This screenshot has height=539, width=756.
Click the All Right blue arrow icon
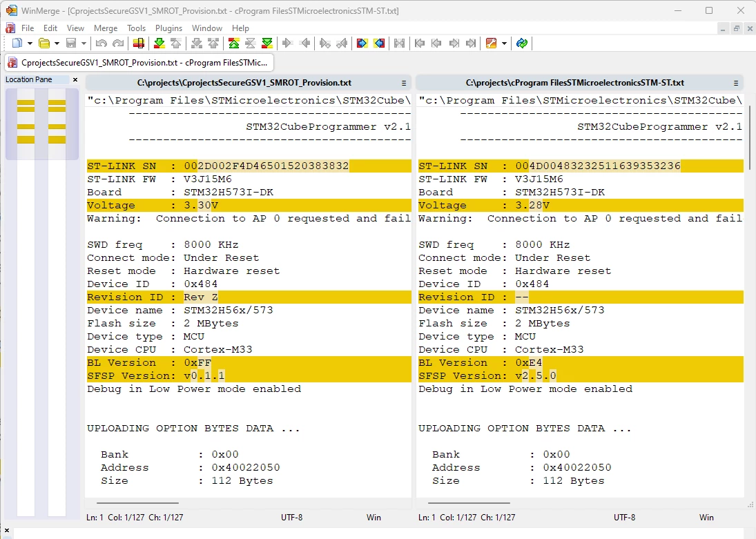[x=362, y=43]
